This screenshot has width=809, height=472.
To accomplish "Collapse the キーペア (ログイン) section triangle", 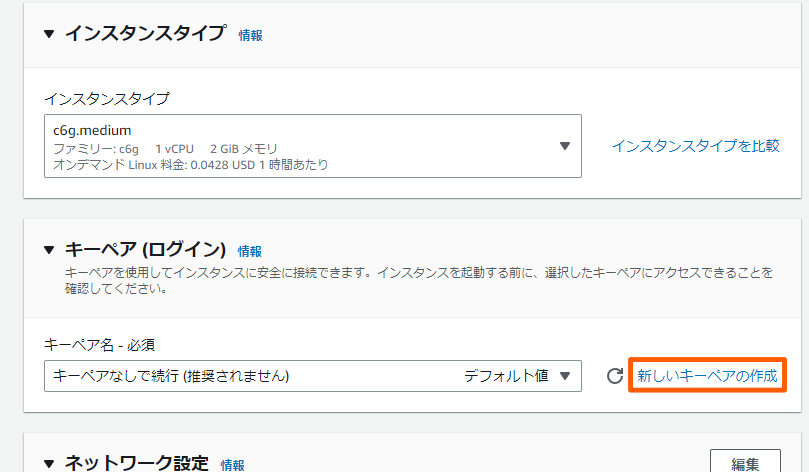I will click(x=50, y=250).
